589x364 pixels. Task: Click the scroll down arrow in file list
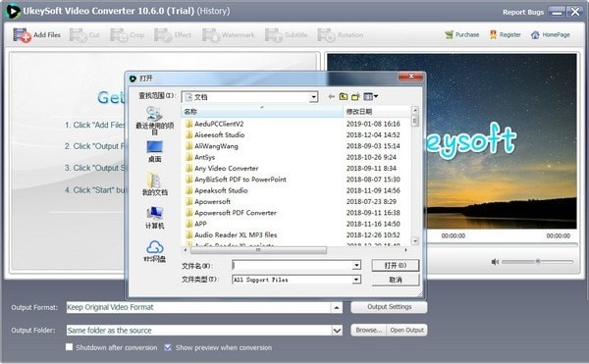pyautogui.click(x=415, y=241)
